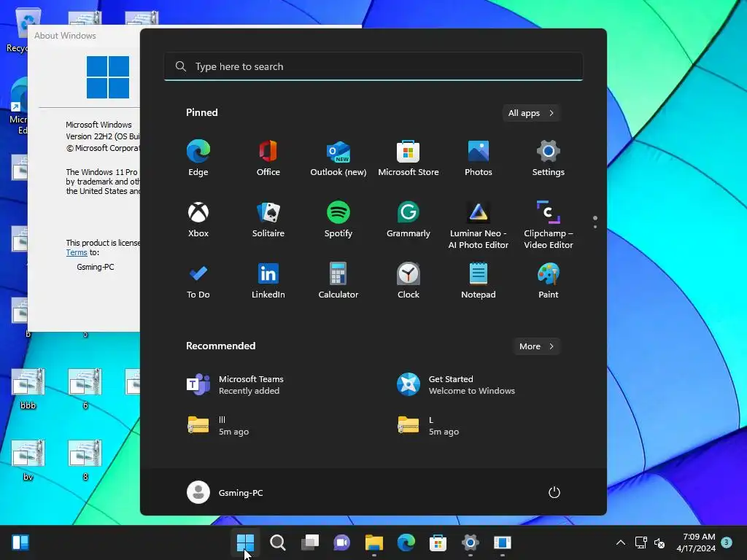This screenshot has width=747, height=560.
Task: Open the notification center badge
Action: click(x=727, y=542)
